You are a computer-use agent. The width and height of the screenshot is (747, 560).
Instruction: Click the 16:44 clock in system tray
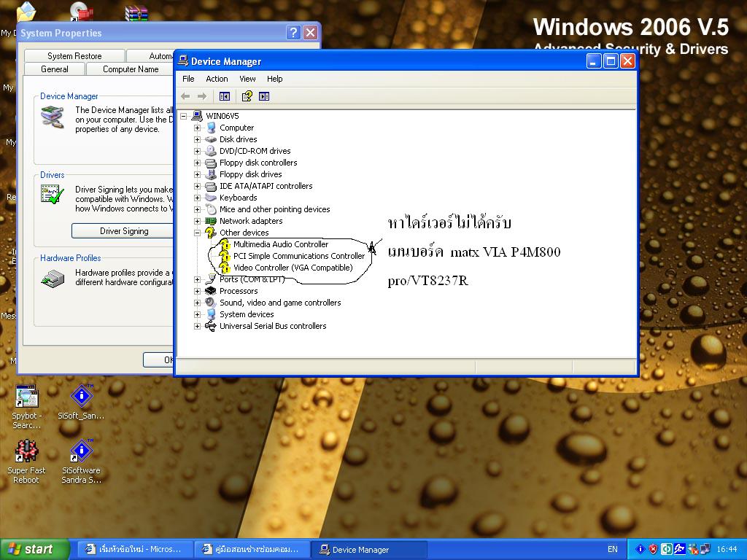click(x=727, y=549)
